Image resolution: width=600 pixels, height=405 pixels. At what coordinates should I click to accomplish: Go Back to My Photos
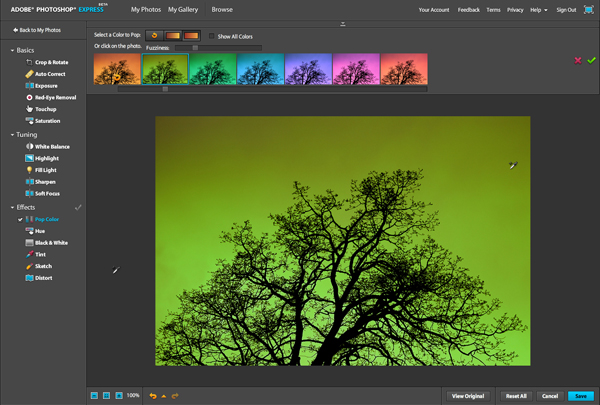(37, 30)
